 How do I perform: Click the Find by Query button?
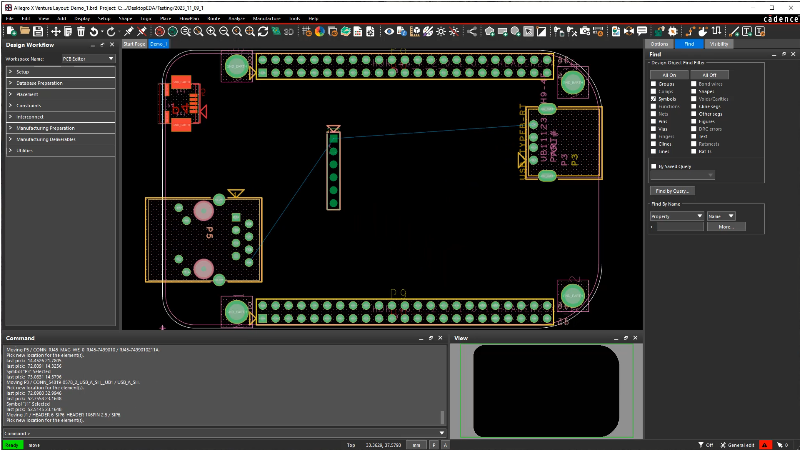[671, 190]
